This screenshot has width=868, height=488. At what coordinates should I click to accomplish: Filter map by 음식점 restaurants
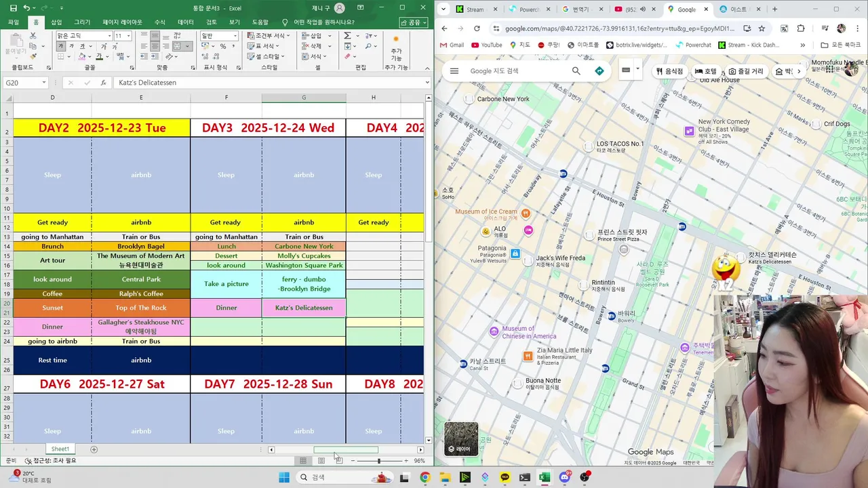pos(670,71)
